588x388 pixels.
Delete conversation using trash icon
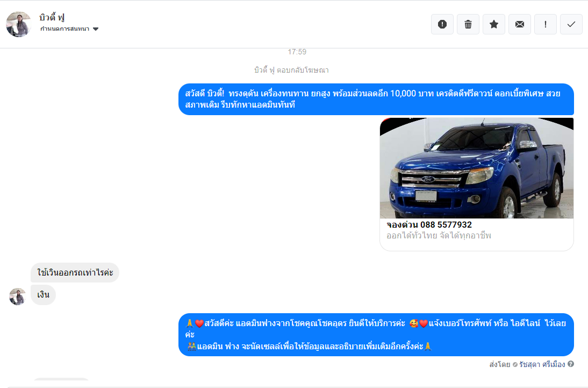coord(468,24)
